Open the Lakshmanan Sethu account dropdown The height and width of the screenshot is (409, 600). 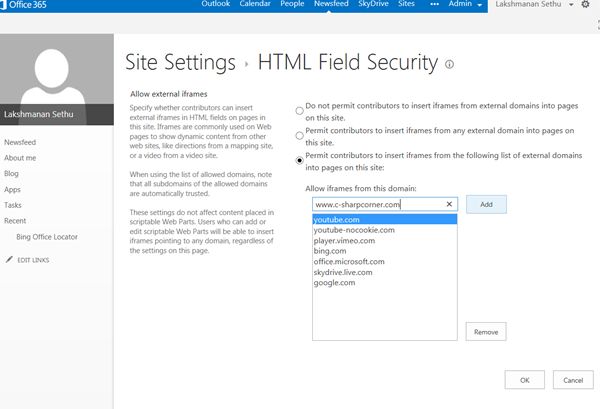[x=537, y=5]
